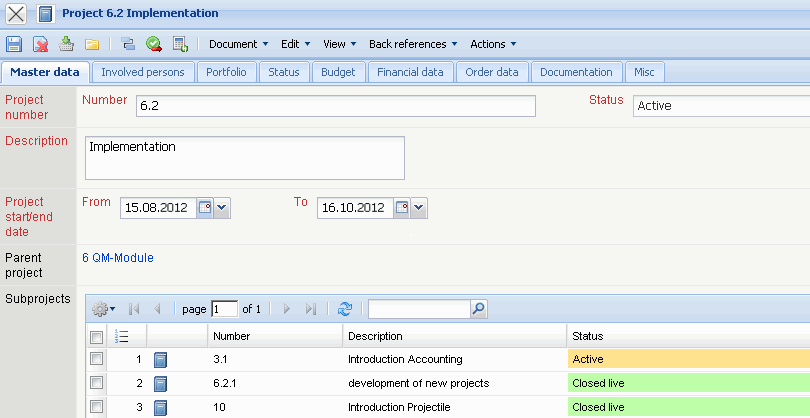Screen dimensions: 810x418
Task: Click the green checkmark toolbar icon
Action: coord(154,44)
